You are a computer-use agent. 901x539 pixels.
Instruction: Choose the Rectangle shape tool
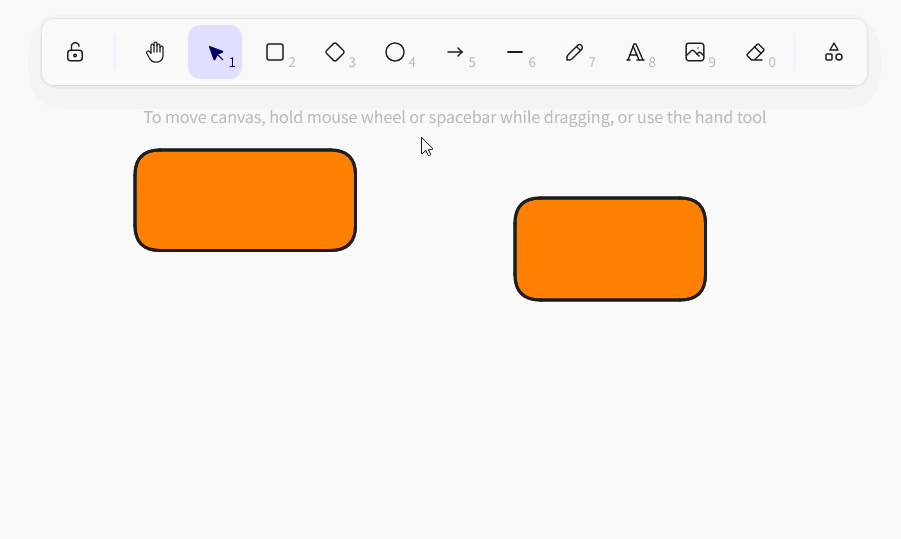pos(275,52)
